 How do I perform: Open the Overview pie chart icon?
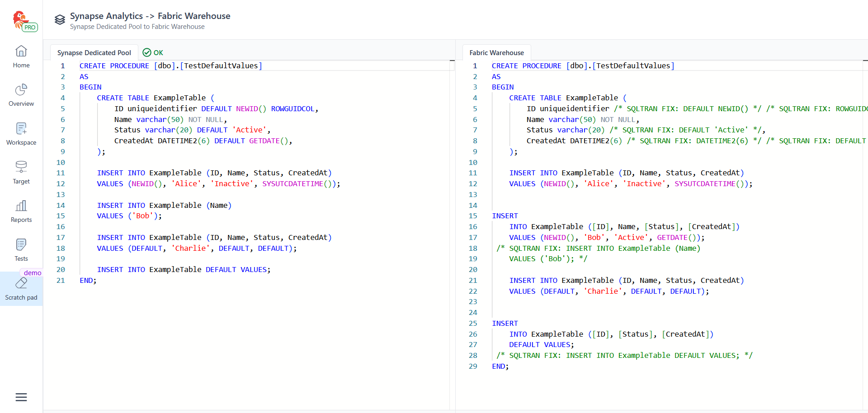[21, 90]
